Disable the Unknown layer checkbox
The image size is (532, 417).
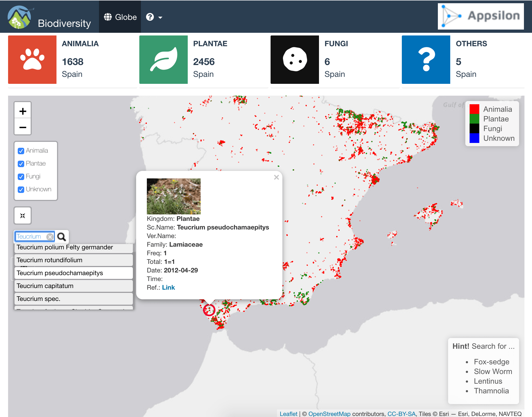(x=21, y=190)
